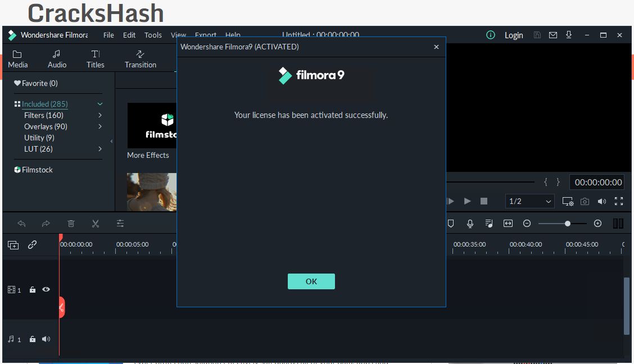Open the 1/2 playback quality dropdown
Screen dimensions: 634x364
click(x=529, y=201)
